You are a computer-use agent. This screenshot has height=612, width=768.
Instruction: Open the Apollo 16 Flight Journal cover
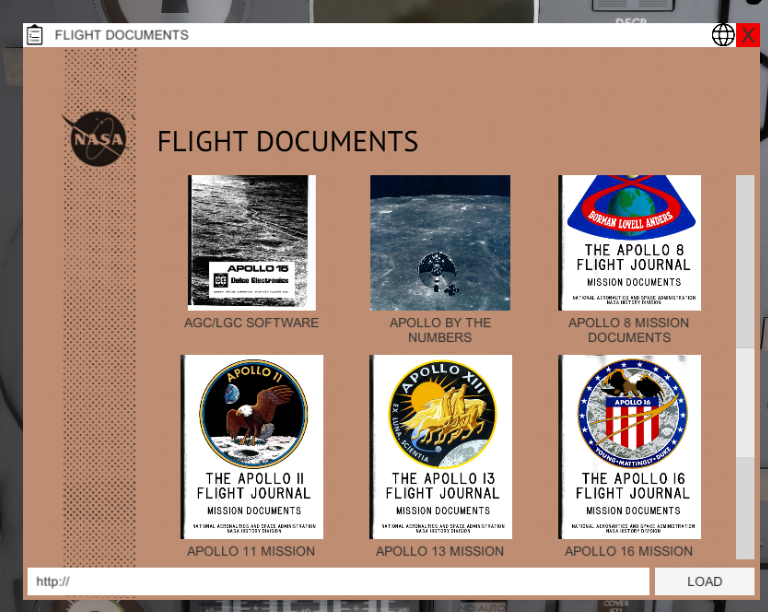click(x=629, y=446)
